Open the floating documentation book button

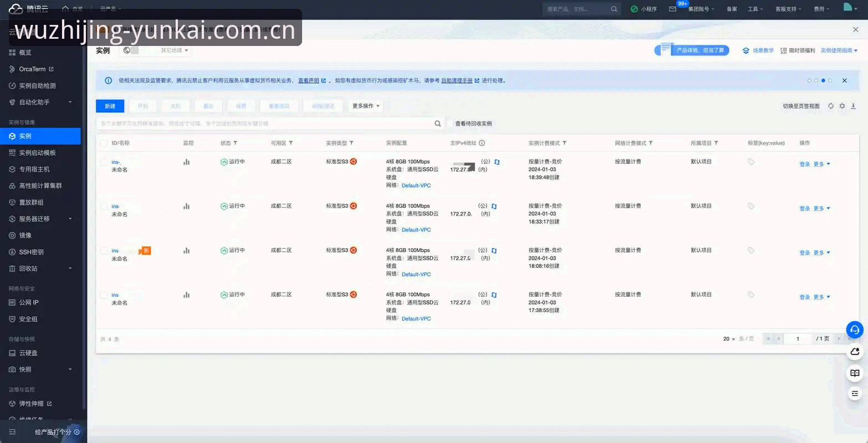[855, 373]
